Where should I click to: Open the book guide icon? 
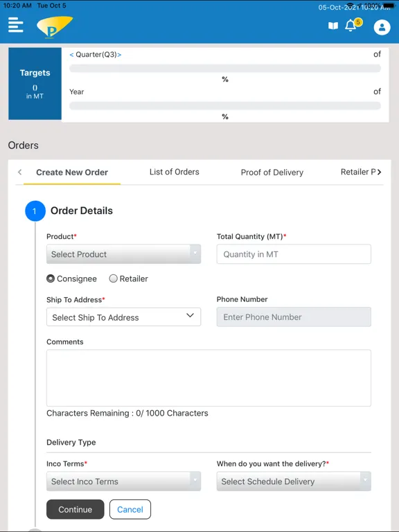[x=333, y=26]
